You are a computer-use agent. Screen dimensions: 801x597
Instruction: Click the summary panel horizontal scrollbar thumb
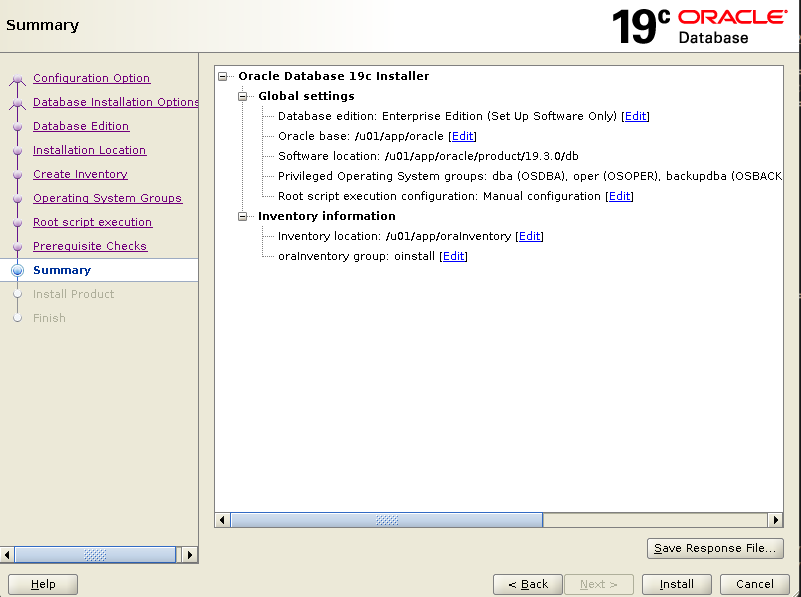pos(387,520)
